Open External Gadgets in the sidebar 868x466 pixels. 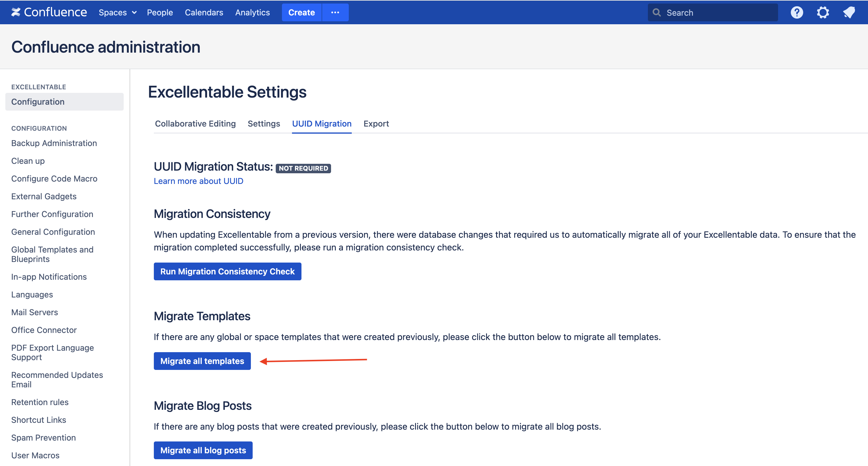[x=44, y=196]
